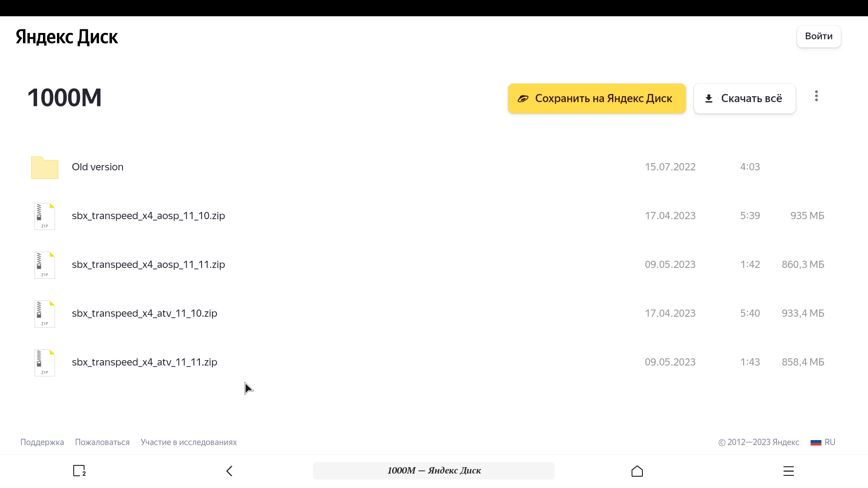
Task: Open the © 2012—2023 Яндекс link
Action: (759, 442)
